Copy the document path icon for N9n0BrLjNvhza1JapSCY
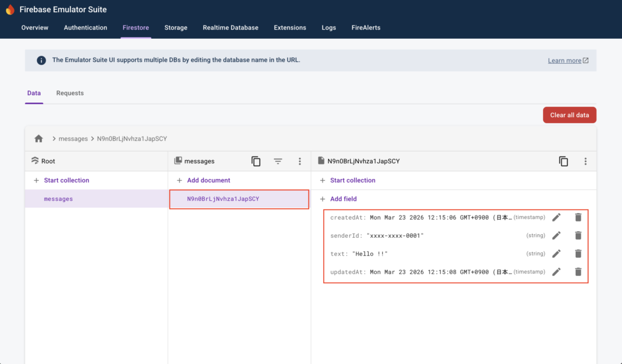The image size is (622, 364). click(564, 161)
